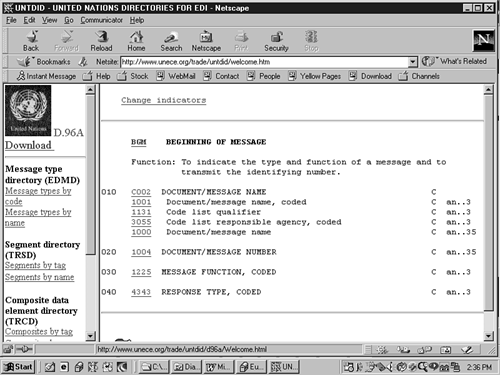Screen dimensions: 500x375
Task: Expand the Netsite URL dropdown arrow
Action: tap(413, 62)
